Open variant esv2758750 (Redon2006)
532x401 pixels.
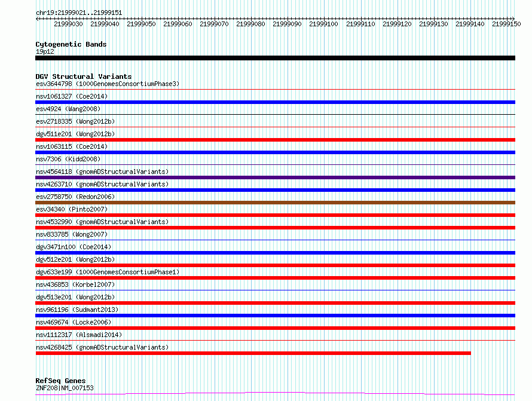[75, 197]
